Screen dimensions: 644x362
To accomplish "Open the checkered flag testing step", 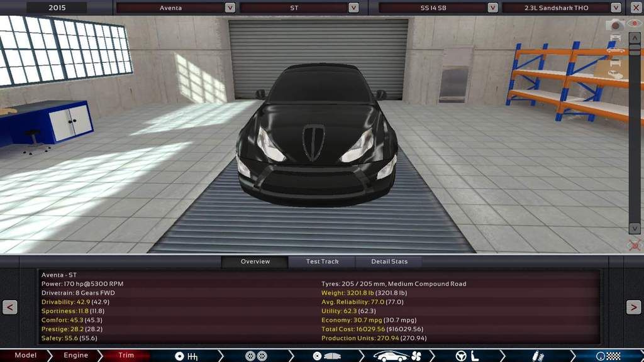I will point(609,356).
